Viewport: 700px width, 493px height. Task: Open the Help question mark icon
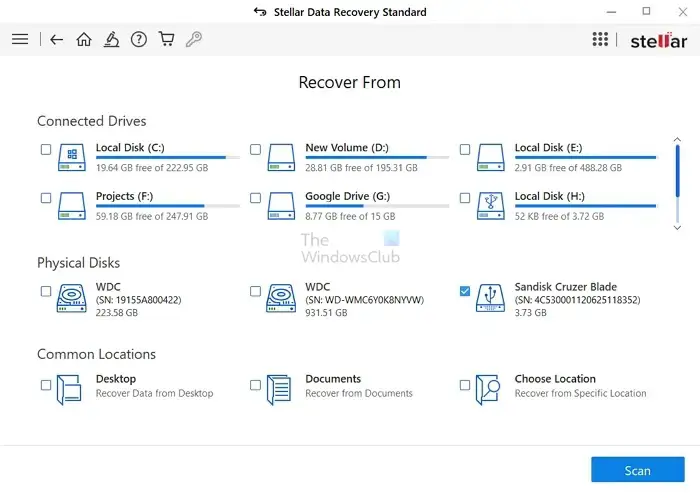pyautogui.click(x=139, y=39)
